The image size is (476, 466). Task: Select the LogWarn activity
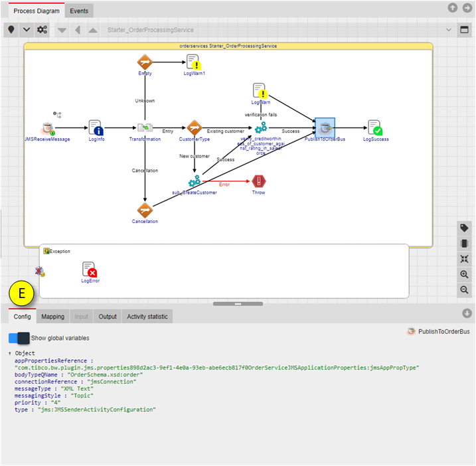tap(260, 91)
